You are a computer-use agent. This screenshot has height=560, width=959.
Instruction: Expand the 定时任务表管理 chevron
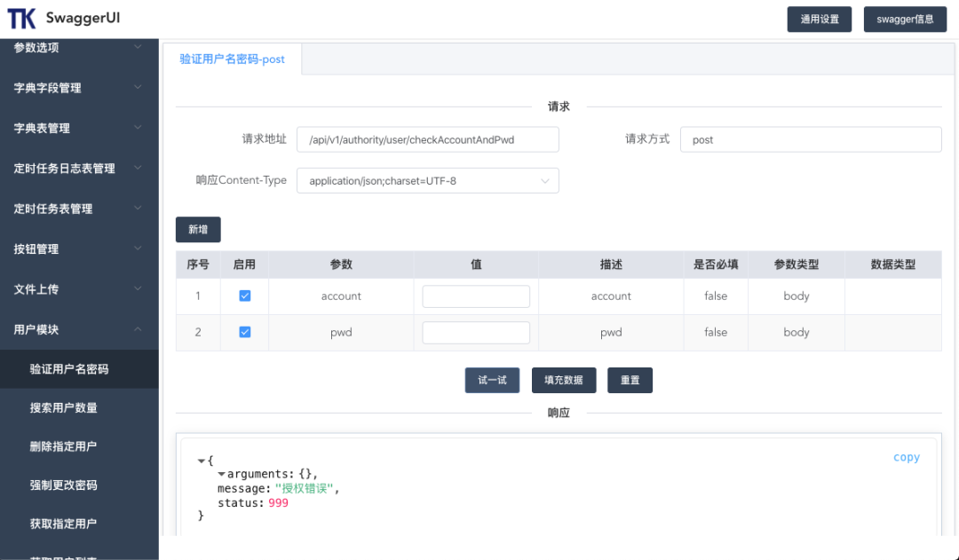(138, 209)
